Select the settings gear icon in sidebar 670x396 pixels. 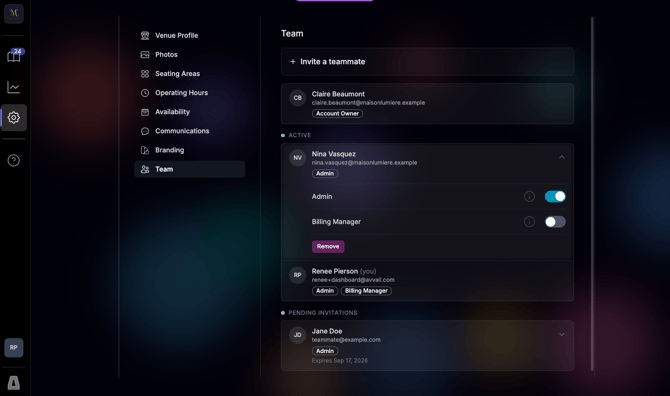click(x=14, y=117)
